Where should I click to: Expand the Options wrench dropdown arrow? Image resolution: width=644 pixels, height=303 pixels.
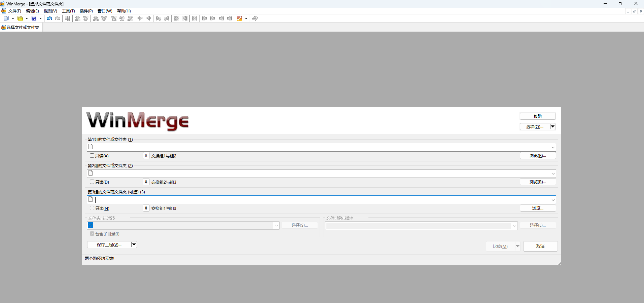point(246,18)
